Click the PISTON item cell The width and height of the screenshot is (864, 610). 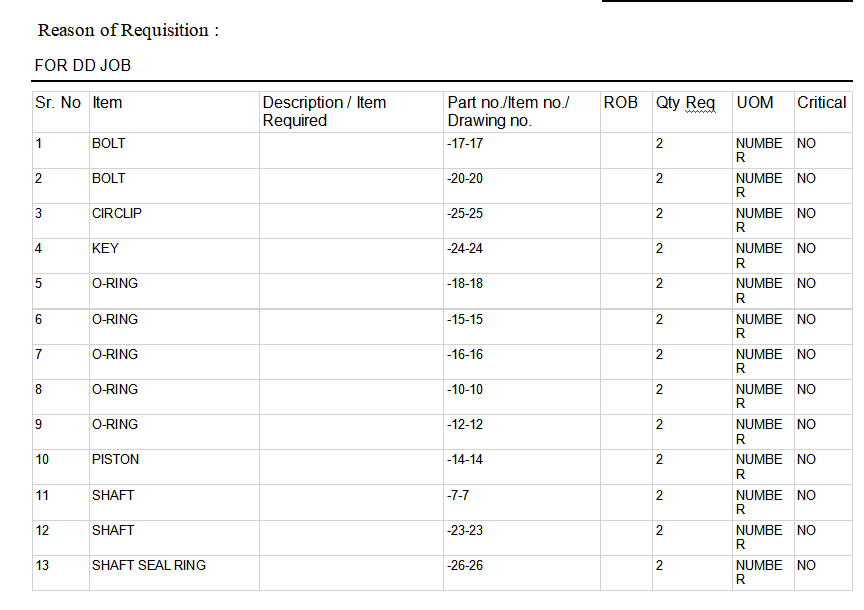click(x=116, y=460)
